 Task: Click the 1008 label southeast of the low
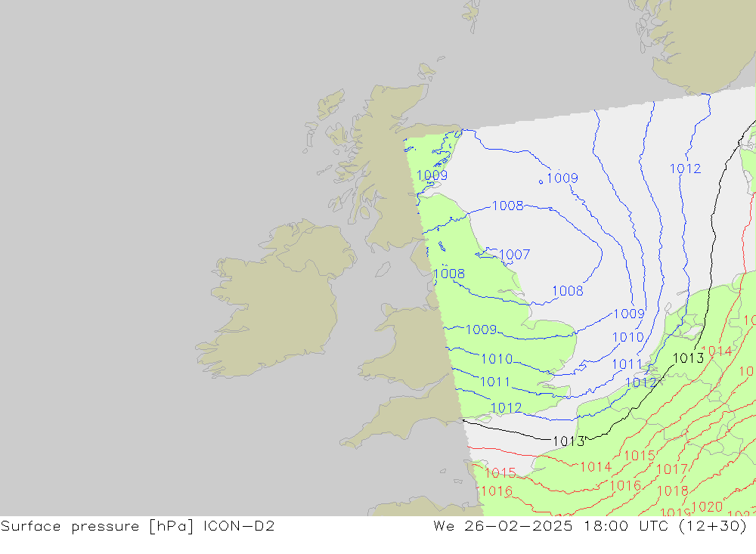pyautogui.click(x=568, y=291)
